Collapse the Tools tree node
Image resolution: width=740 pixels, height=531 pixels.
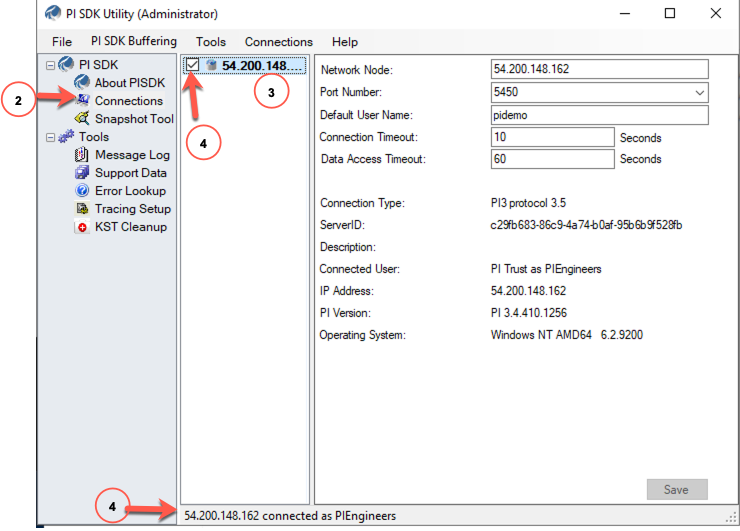point(50,137)
